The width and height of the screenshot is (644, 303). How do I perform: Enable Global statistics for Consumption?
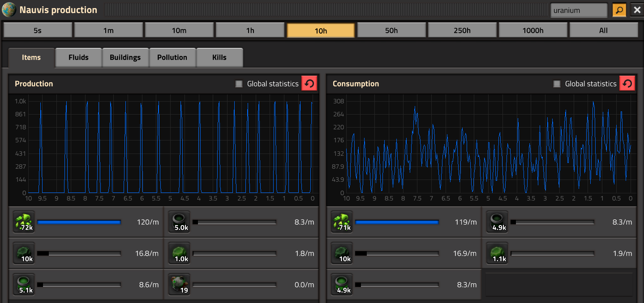557,84
